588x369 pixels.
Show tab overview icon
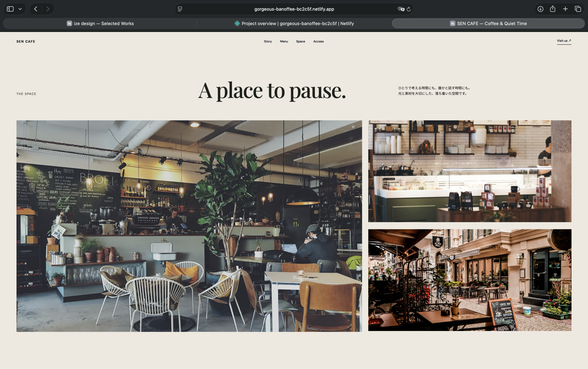point(578,9)
